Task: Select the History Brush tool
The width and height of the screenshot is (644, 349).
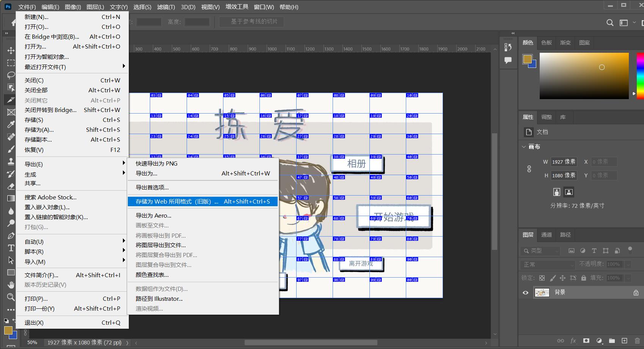Action: [11, 174]
